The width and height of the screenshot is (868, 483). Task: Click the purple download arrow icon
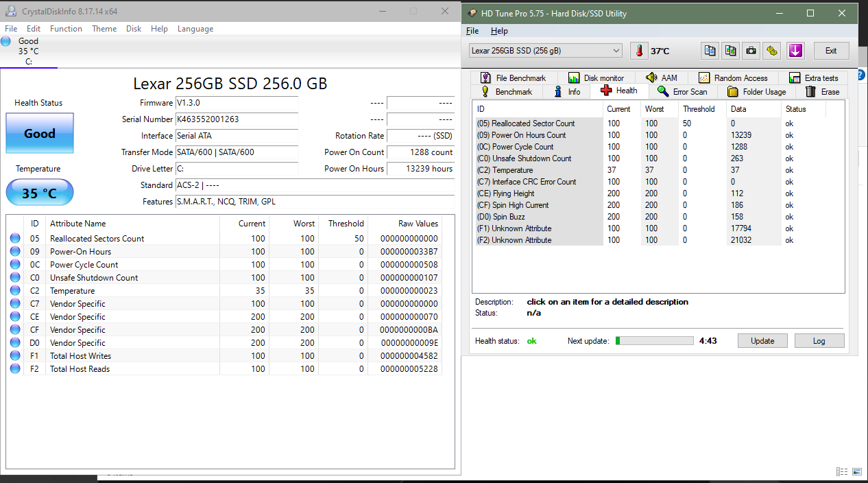tap(795, 50)
